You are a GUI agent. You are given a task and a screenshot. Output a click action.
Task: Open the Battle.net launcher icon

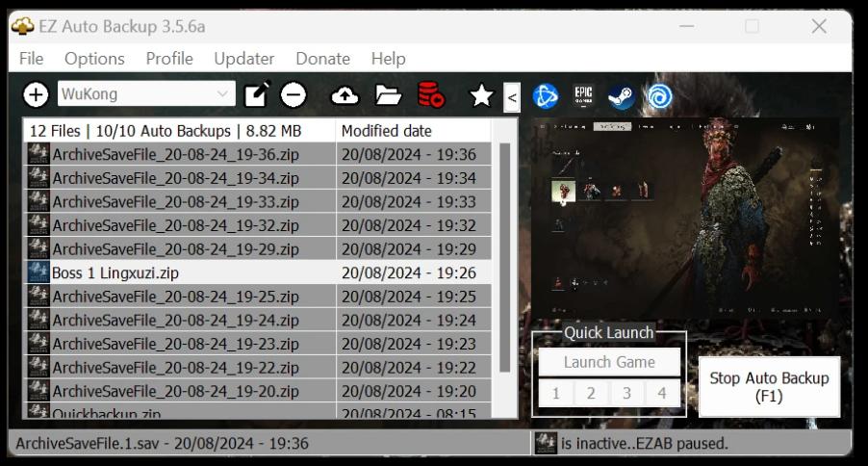[x=546, y=96]
